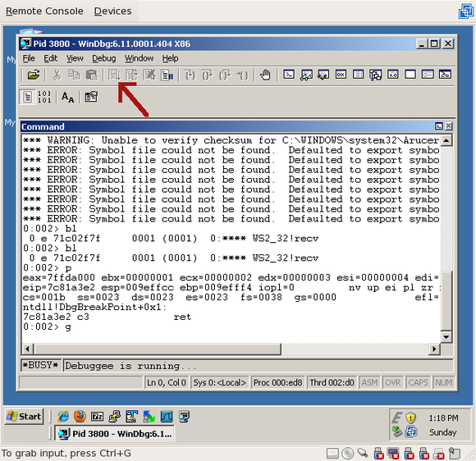Click the horizontal scroll right arrow
Image resolution: width=476 pixels, height=461 pixels.
click(434, 349)
